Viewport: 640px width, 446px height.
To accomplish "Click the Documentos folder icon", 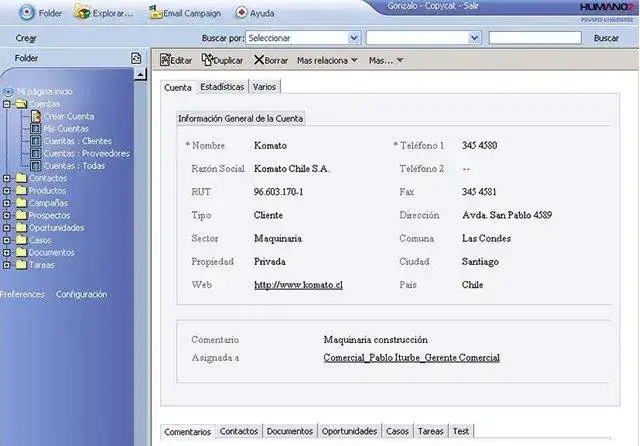I will (21, 253).
